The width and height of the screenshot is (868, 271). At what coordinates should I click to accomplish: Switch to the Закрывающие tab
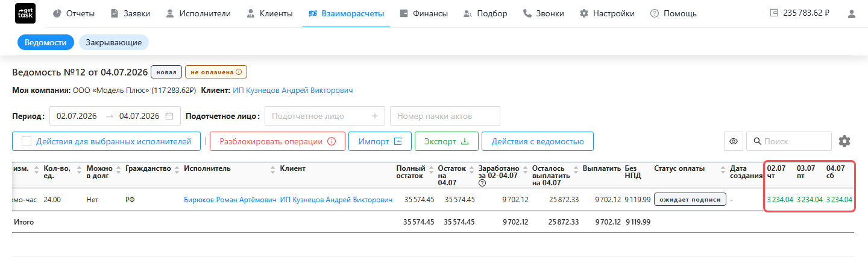pos(113,42)
